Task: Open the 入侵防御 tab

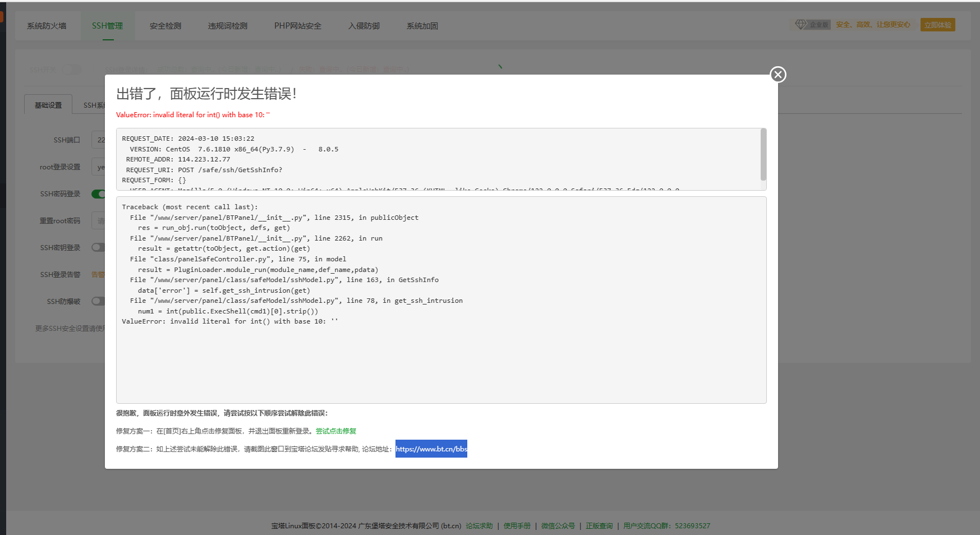Action: tap(364, 26)
